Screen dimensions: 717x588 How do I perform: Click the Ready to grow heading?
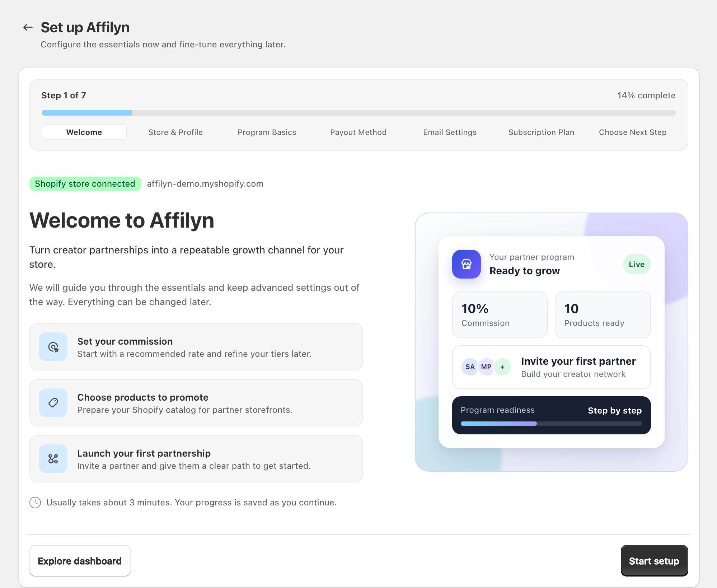(x=525, y=271)
